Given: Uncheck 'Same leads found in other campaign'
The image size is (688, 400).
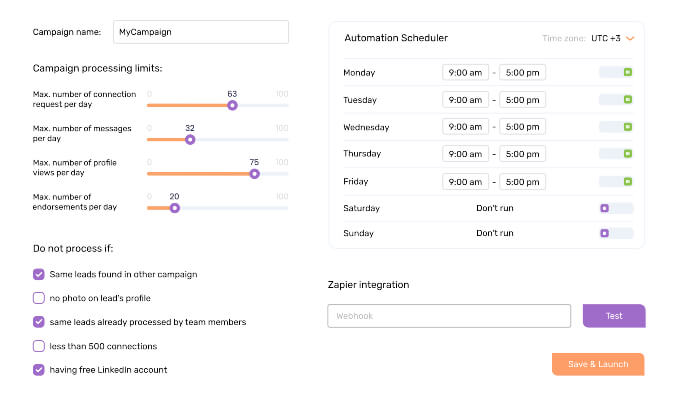Looking at the screenshot, I should point(39,274).
